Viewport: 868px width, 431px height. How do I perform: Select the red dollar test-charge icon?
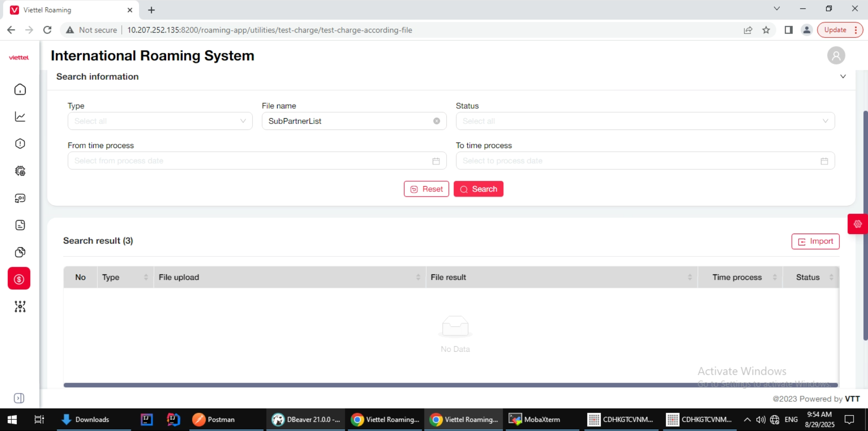click(19, 279)
